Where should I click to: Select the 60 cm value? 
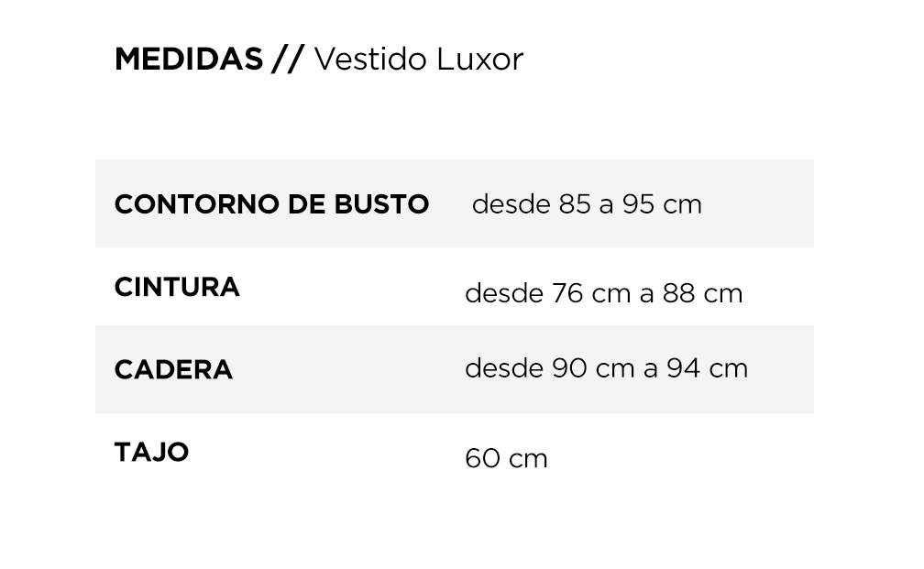[x=506, y=458]
